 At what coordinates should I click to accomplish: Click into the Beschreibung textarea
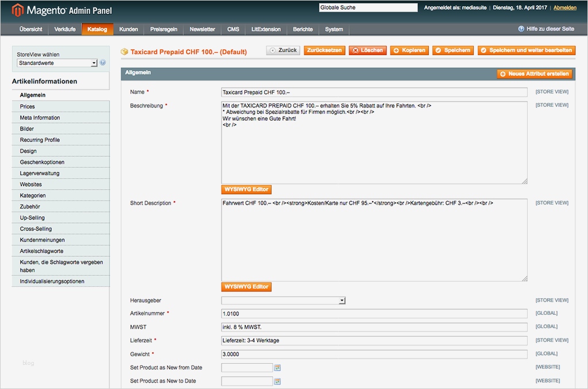[374, 142]
